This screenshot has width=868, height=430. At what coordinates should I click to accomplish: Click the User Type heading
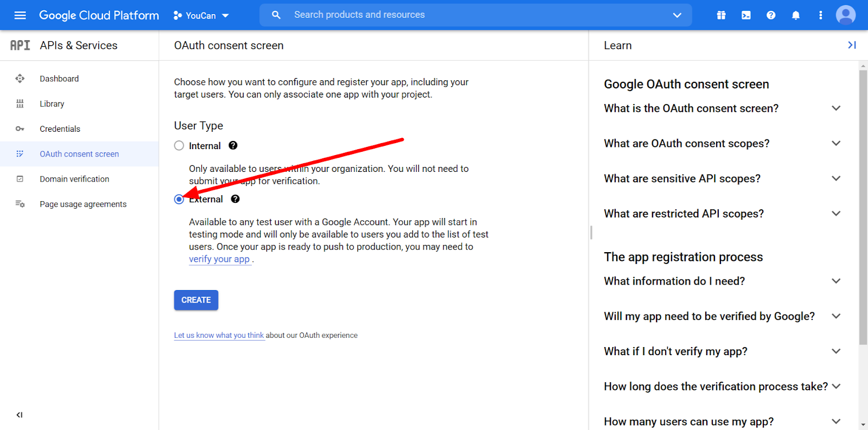[199, 126]
